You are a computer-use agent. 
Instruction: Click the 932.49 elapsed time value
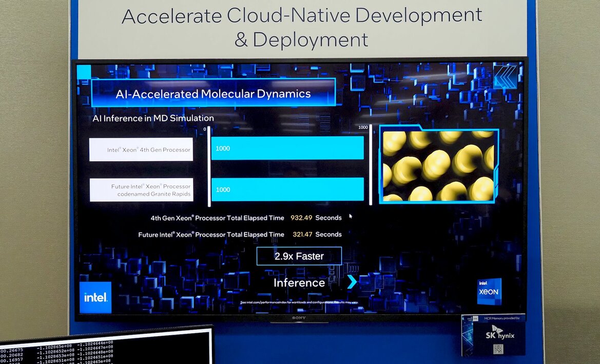(x=301, y=218)
